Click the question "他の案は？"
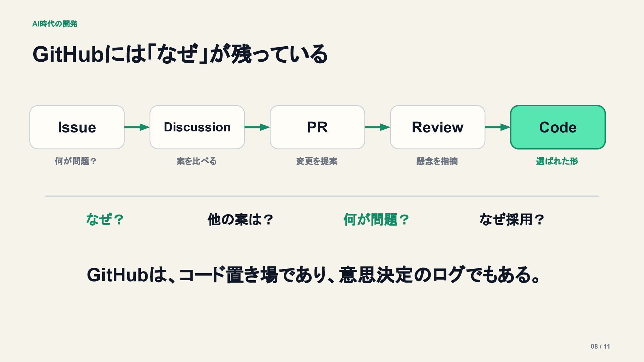This screenshot has height=362, width=644. pyautogui.click(x=240, y=220)
